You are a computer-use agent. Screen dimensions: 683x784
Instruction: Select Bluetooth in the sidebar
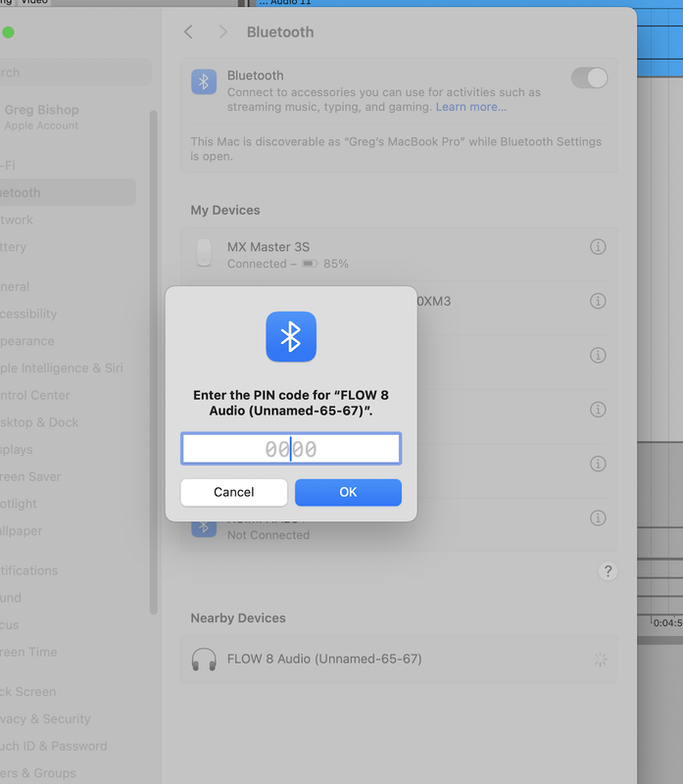[x=68, y=192]
